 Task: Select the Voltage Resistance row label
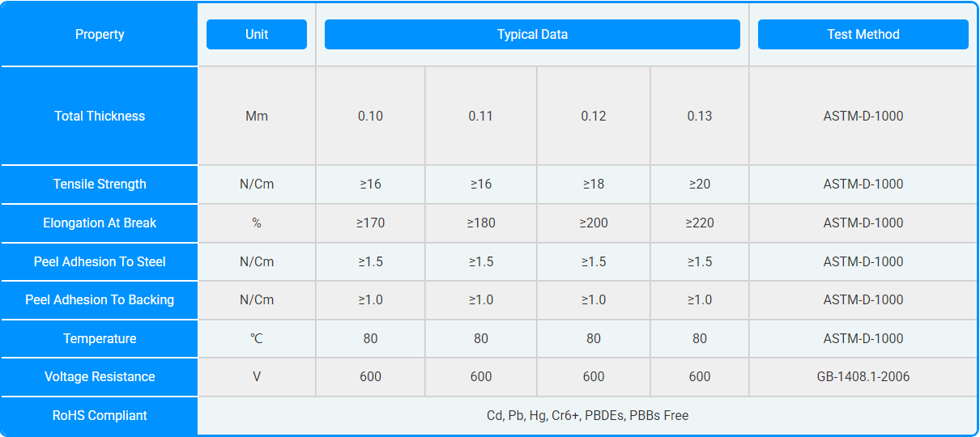tap(100, 376)
